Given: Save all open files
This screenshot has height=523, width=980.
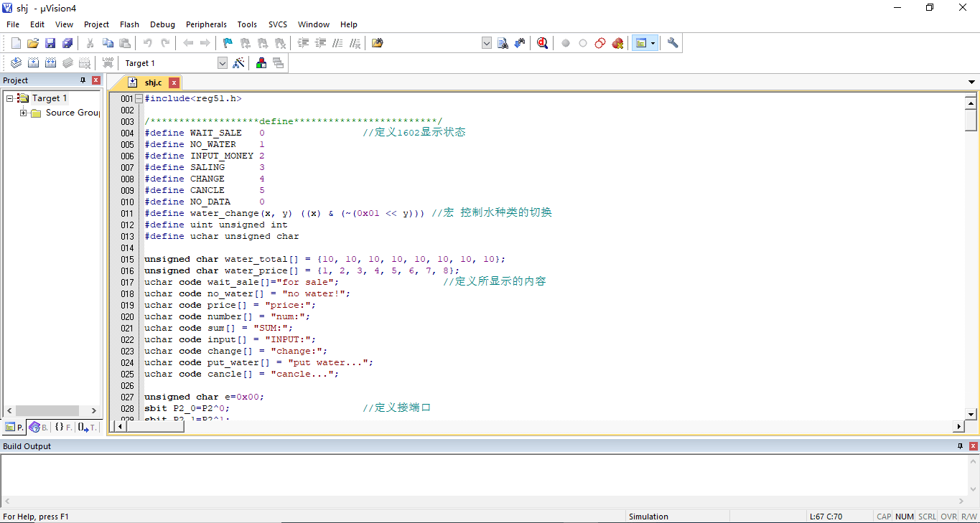Looking at the screenshot, I should (x=67, y=43).
